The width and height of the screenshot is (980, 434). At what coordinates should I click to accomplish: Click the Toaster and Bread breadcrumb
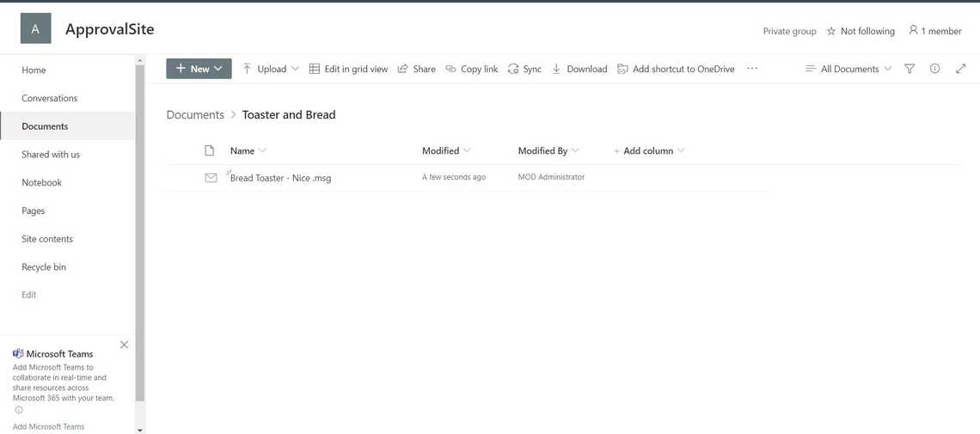pyautogui.click(x=289, y=115)
